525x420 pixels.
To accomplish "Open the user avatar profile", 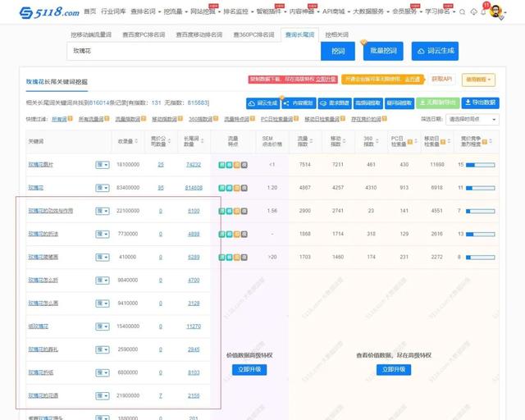I will [496, 12].
